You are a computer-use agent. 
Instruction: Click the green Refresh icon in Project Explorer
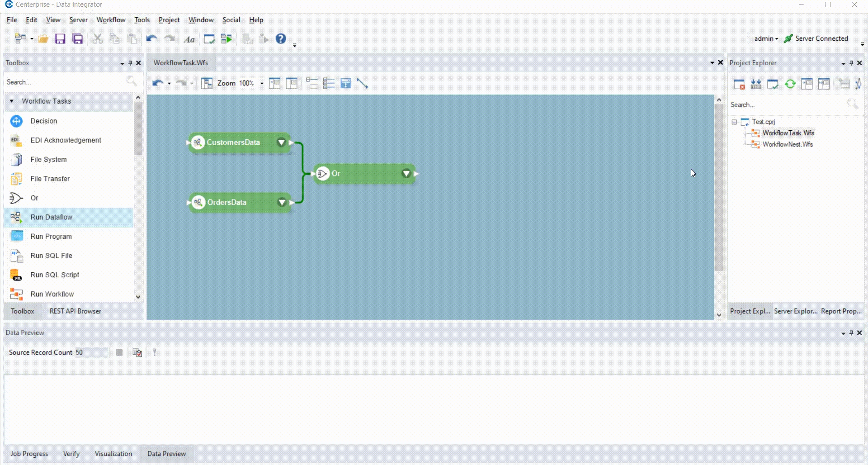click(x=790, y=84)
